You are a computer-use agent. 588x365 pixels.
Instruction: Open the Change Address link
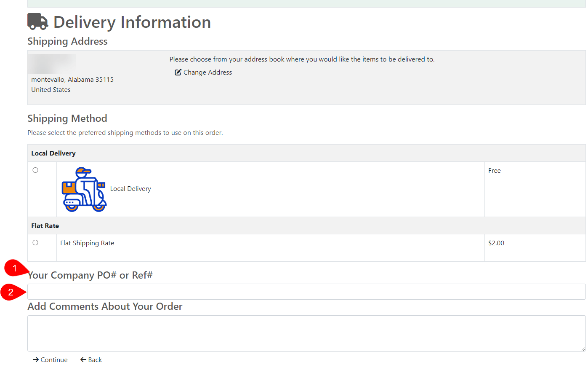pyautogui.click(x=208, y=72)
